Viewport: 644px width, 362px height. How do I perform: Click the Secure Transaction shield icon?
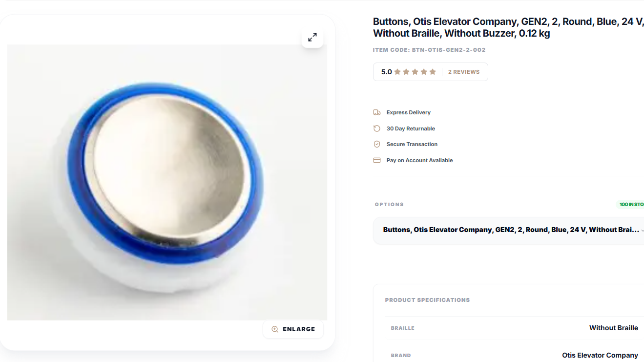[x=377, y=144]
